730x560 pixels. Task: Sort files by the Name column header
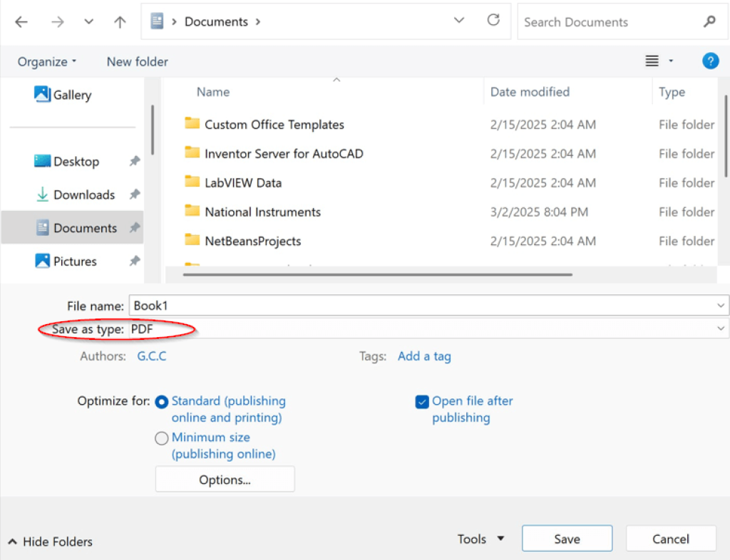coord(212,92)
